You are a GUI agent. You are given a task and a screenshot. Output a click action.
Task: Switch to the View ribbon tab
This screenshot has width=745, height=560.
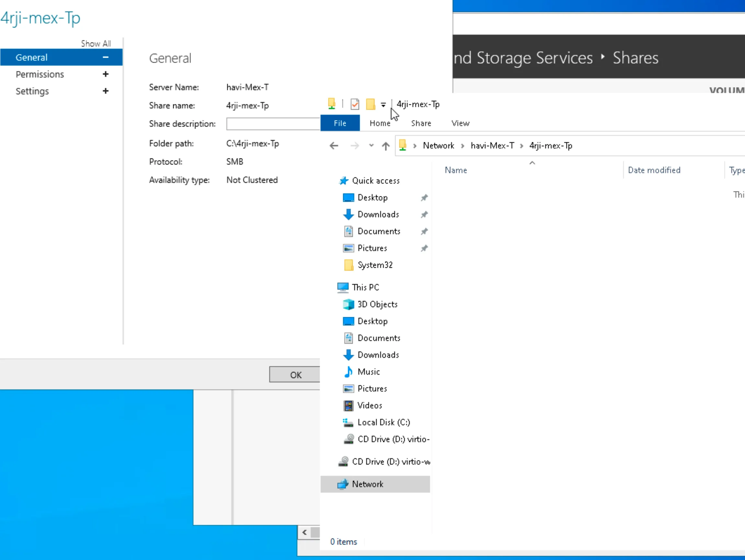click(460, 123)
